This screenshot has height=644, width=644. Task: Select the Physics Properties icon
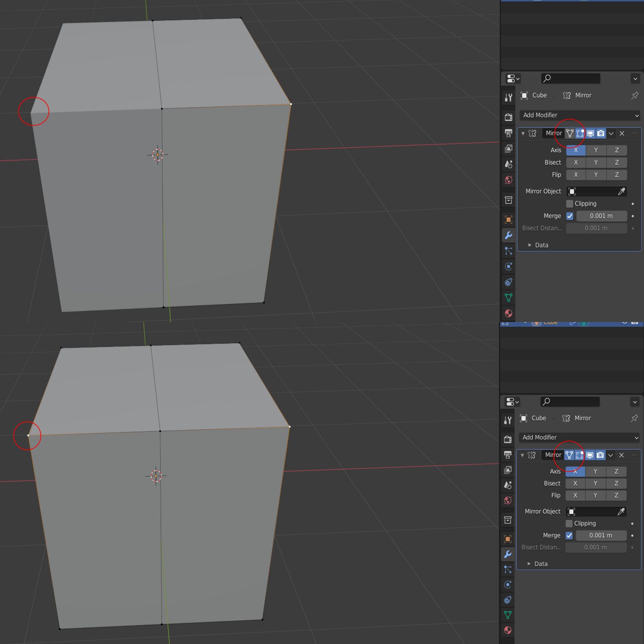click(x=508, y=266)
